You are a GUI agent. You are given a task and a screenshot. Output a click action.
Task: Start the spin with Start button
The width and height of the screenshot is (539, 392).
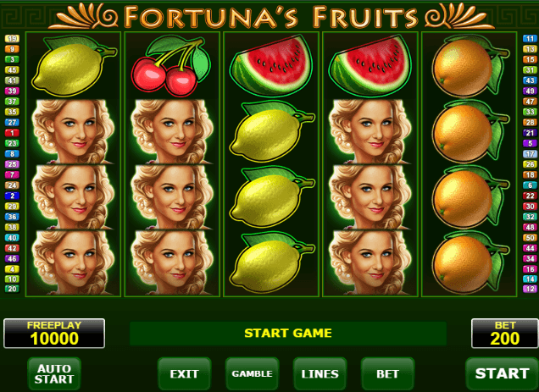tap(502, 373)
